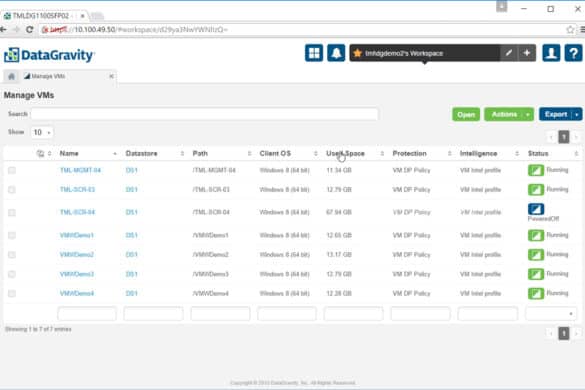
Task: Click the workspace star favorite icon
Action: (357, 53)
